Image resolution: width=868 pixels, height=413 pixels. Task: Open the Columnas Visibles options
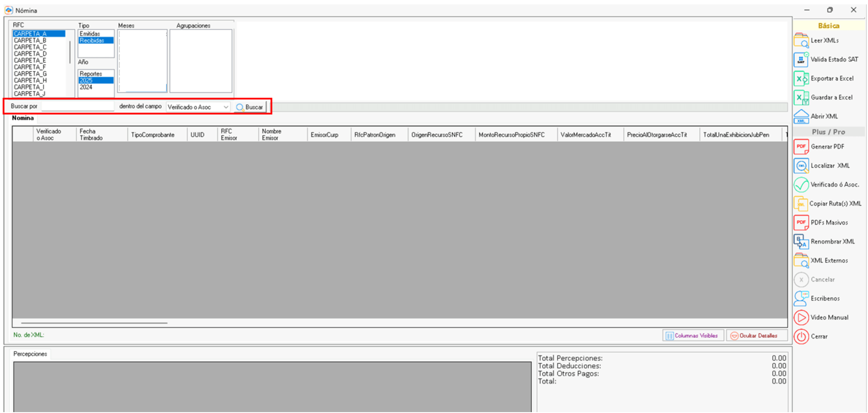coord(693,336)
